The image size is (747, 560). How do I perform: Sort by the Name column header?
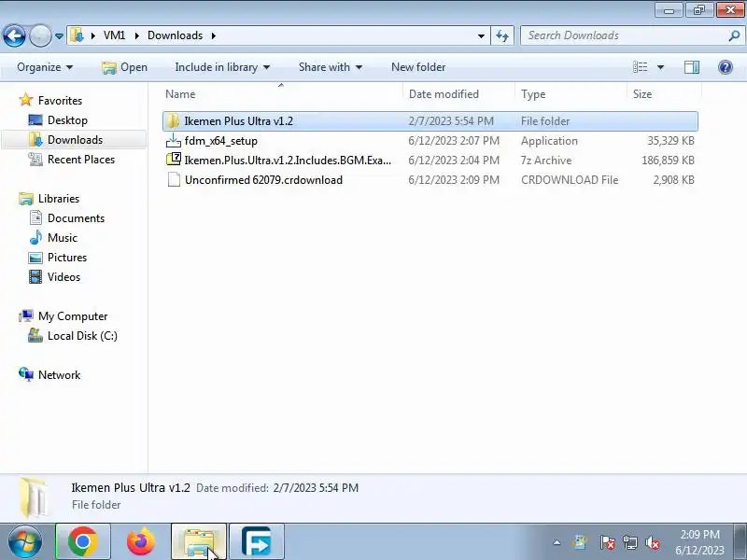point(282,94)
